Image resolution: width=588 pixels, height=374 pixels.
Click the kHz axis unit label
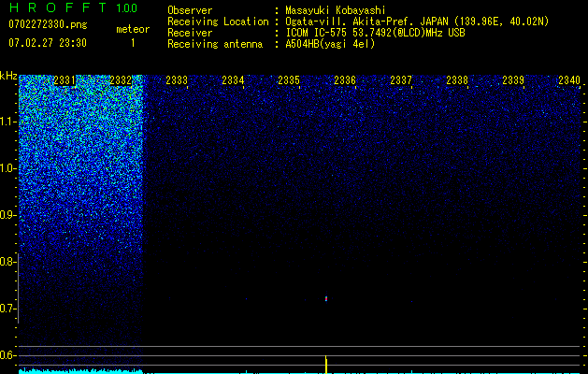click(8, 76)
